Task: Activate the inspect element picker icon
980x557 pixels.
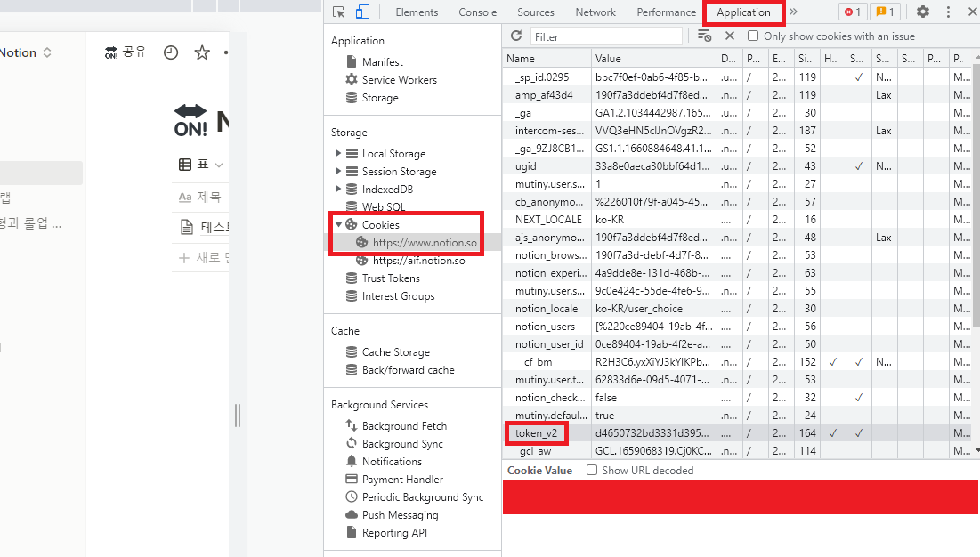Action: (x=339, y=12)
